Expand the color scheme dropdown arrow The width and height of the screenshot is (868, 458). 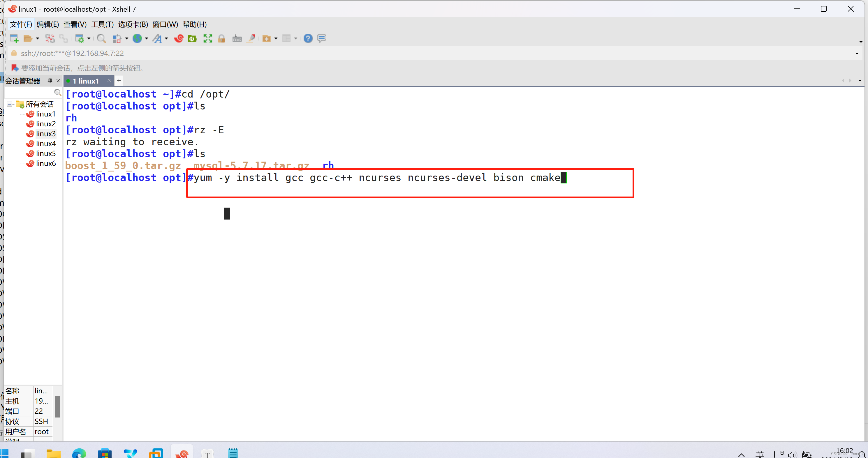click(127, 38)
